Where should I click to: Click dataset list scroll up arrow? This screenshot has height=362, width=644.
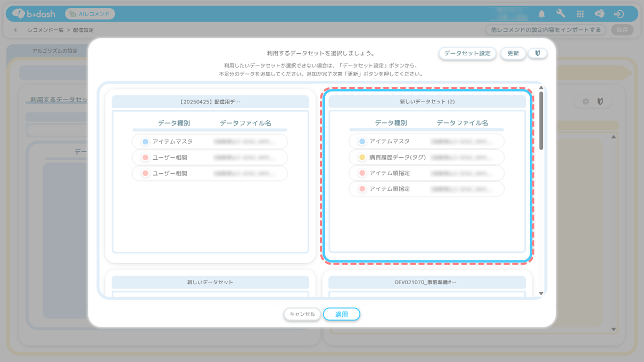click(541, 88)
